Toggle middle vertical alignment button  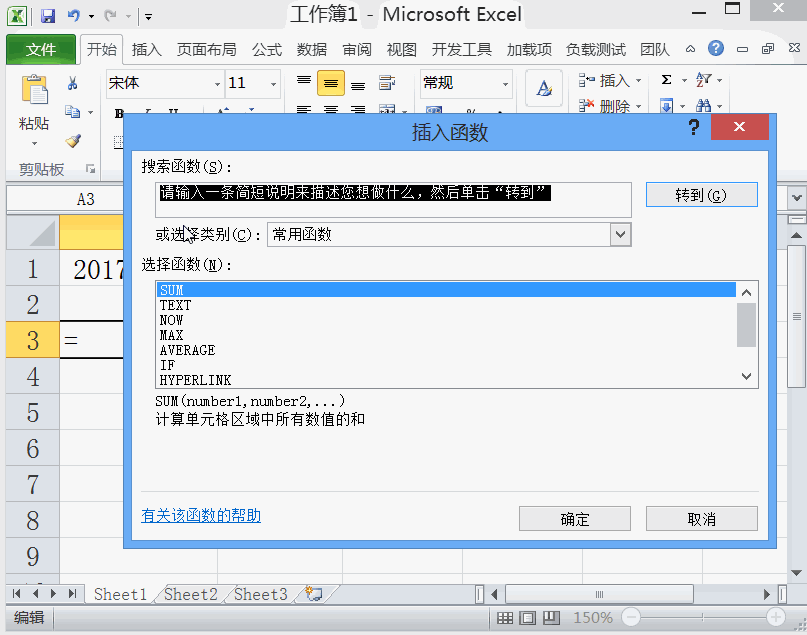(x=331, y=83)
